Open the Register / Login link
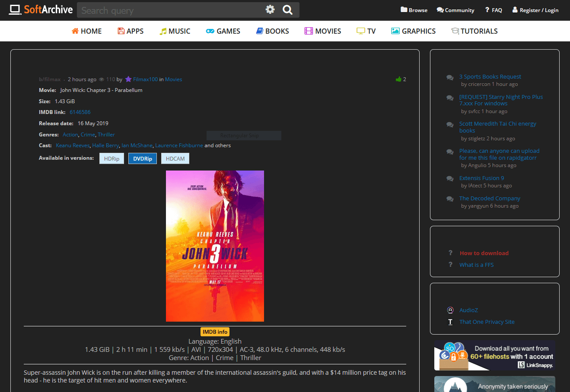The width and height of the screenshot is (570, 392). 535,10
